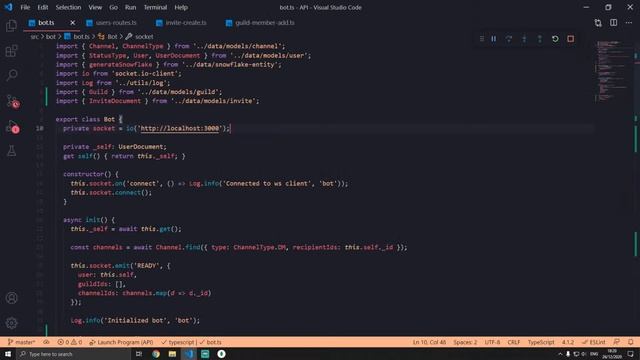Close the bot.ts tab

point(73,23)
